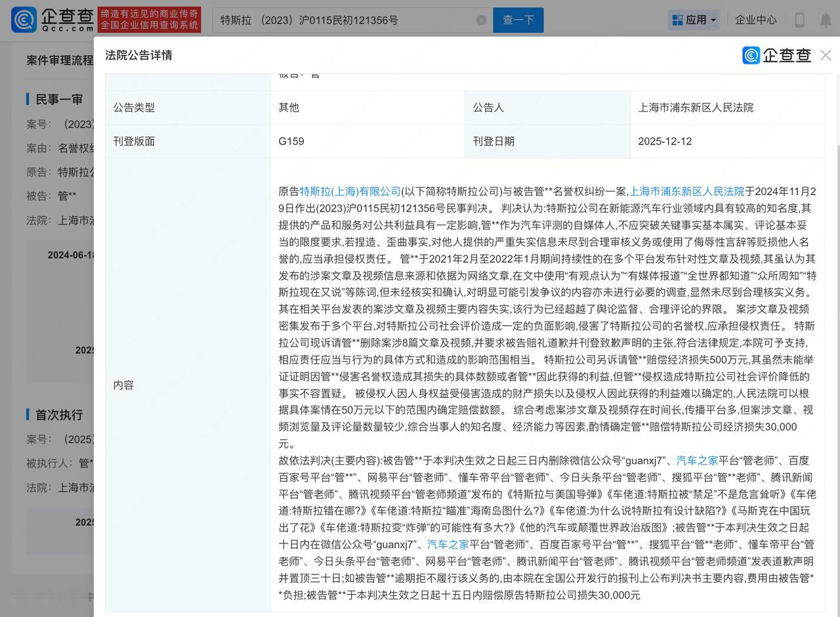Select the 民事一审 section heading
The image size is (840, 617).
click(59, 99)
